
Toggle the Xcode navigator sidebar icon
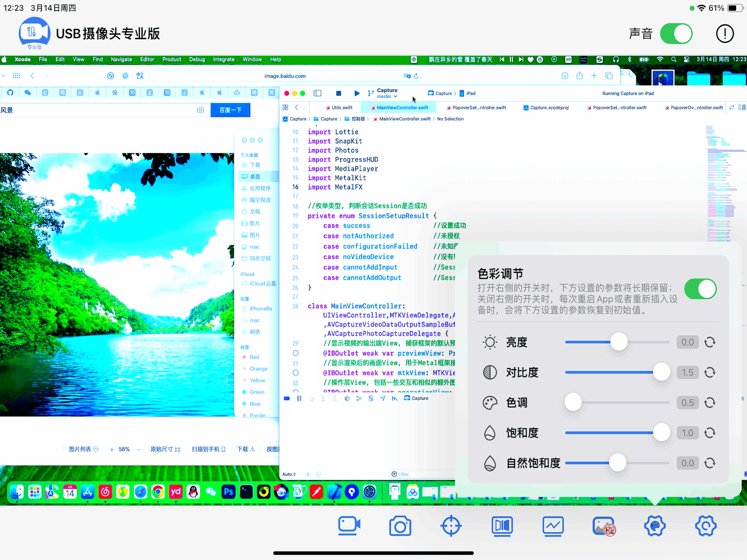(x=317, y=93)
